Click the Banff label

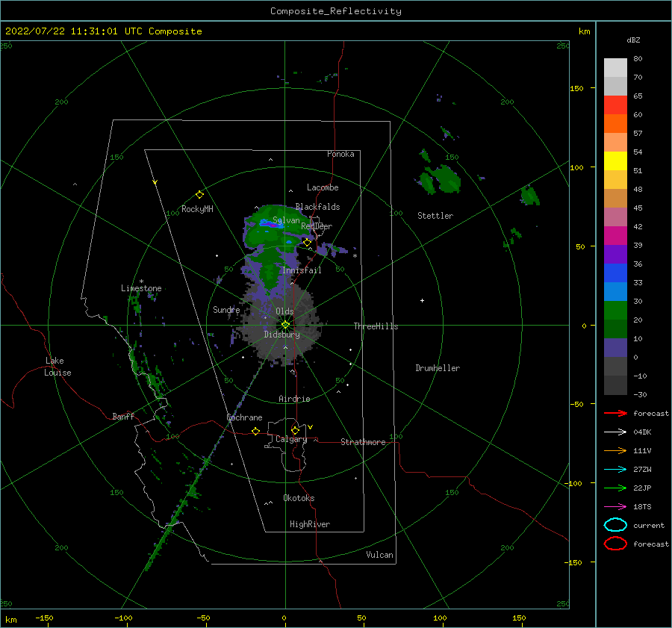[x=123, y=416]
